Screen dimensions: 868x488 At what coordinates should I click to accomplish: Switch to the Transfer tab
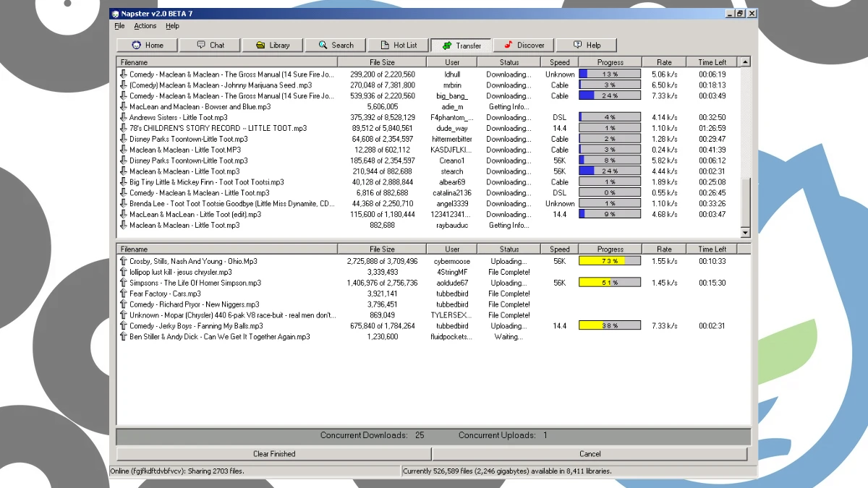[461, 46]
